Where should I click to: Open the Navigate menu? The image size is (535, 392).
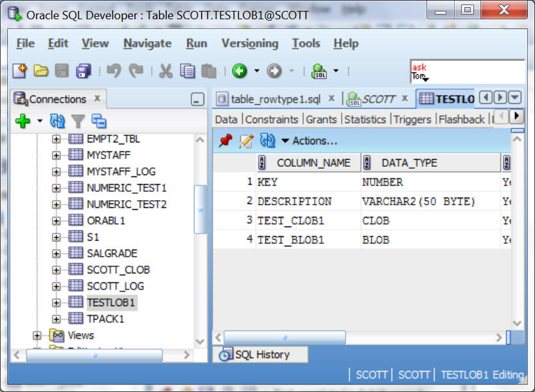coord(148,44)
